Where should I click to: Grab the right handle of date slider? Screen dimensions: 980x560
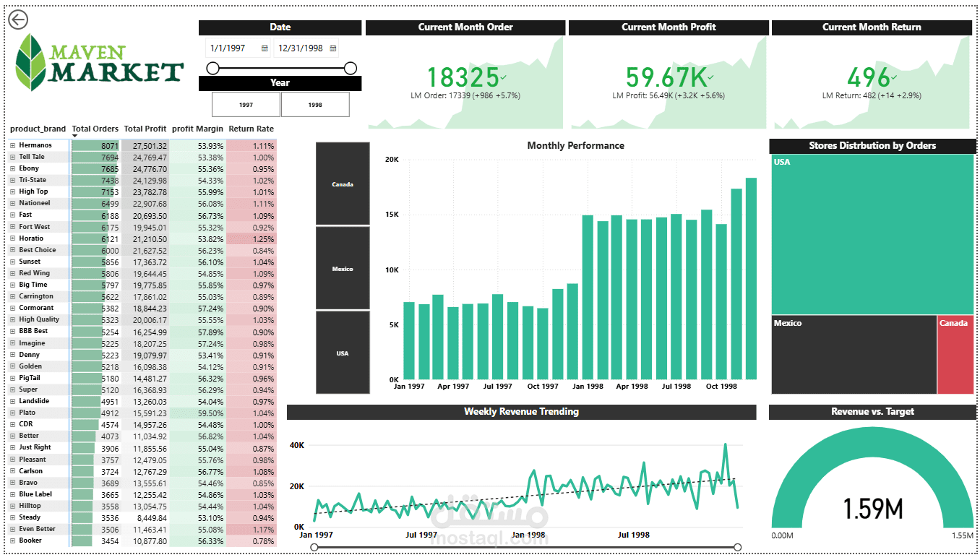[351, 68]
